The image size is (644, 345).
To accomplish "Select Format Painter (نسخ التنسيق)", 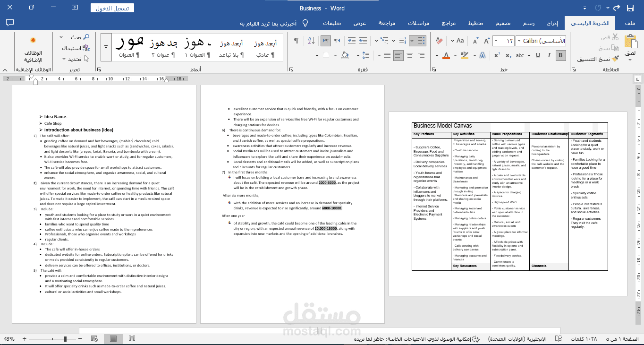I will 598,59.
